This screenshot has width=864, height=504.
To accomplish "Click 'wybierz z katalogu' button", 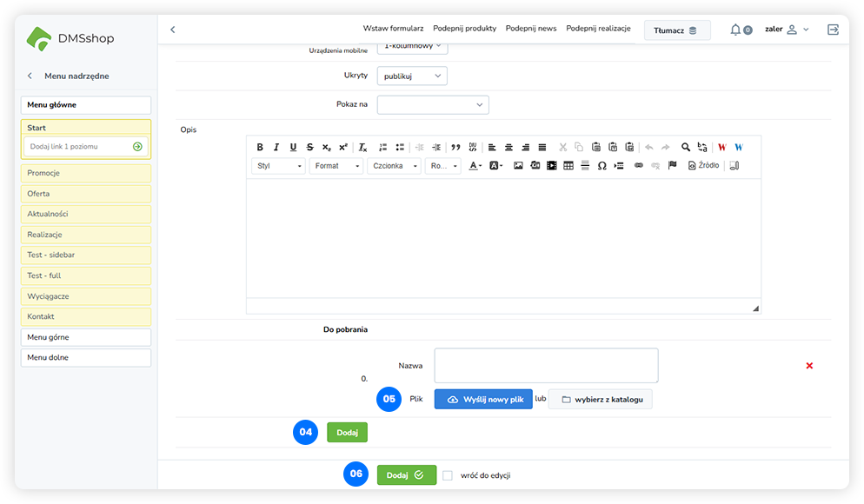I will tap(601, 400).
